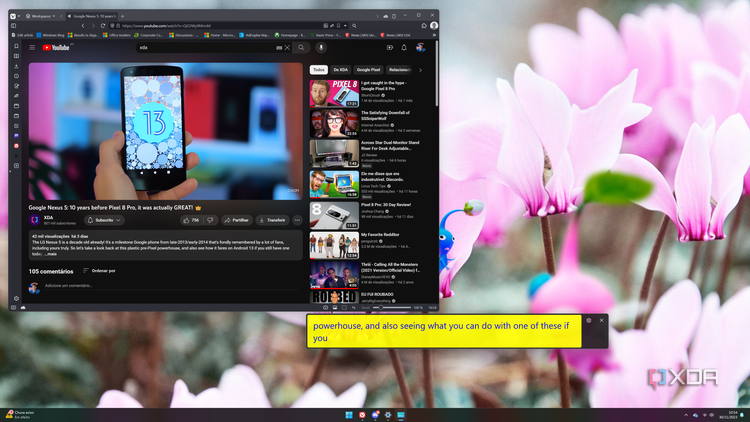The height and width of the screenshot is (422, 750).
Task: Open more actions three-dot menu
Action: (x=298, y=220)
